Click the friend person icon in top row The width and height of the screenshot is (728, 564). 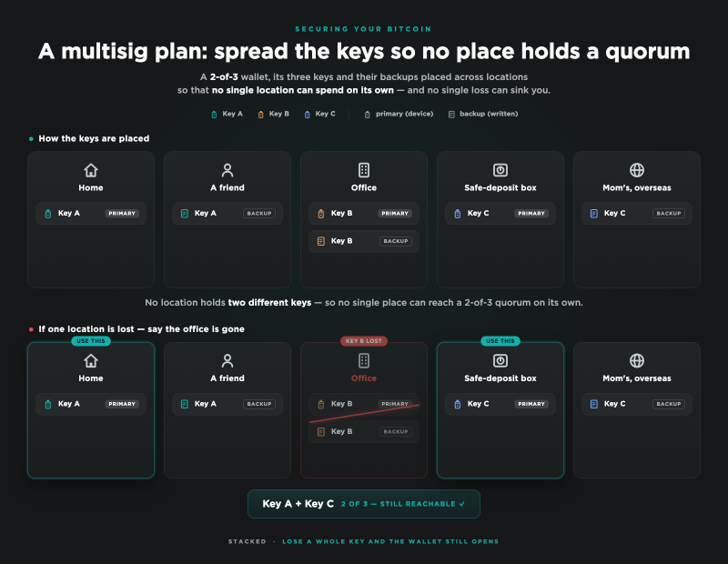coord(227,170)
